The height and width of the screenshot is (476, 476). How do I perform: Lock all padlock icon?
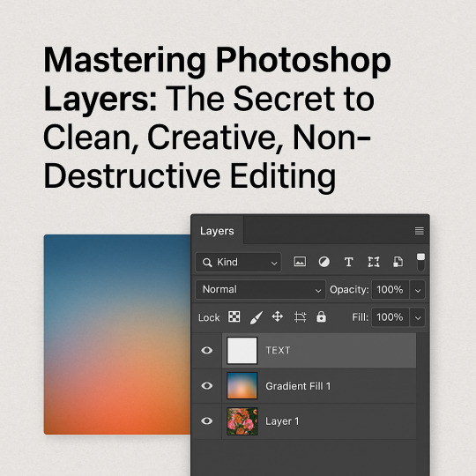tap(321, 316)
